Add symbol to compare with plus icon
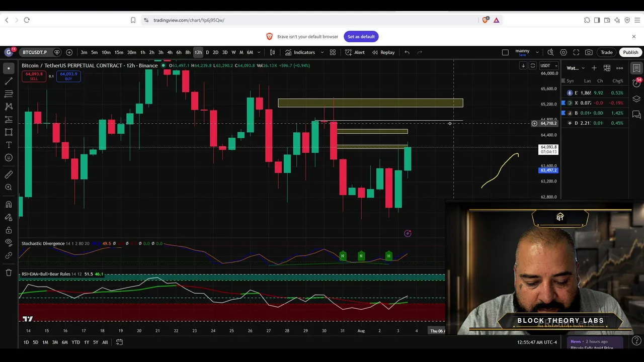Image resolution: width=644 pixels, height=362 pixels. click(x=69, y=52)
